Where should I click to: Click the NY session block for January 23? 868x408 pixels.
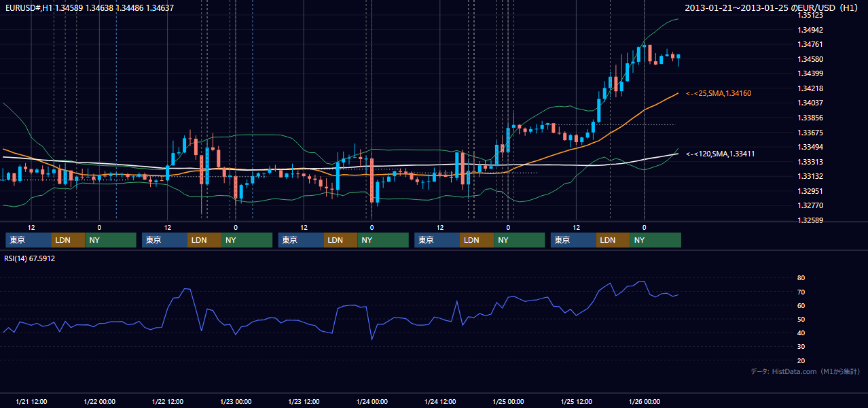384,240
